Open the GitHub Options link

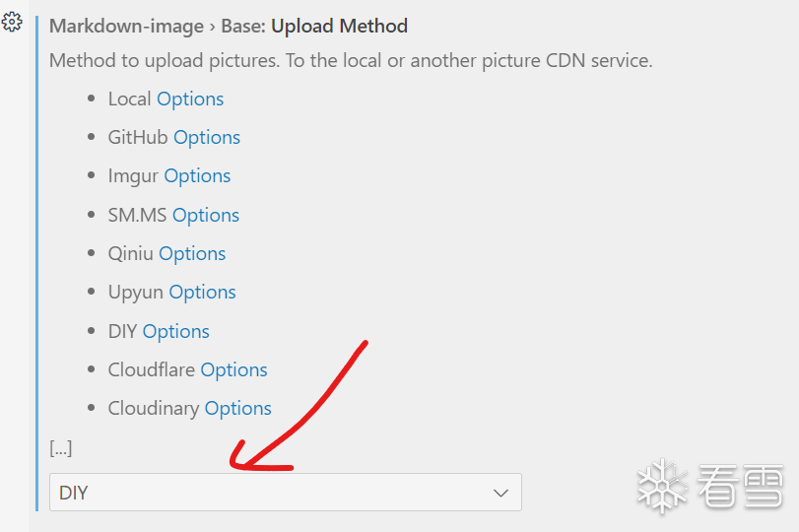(x=207, y=137)
